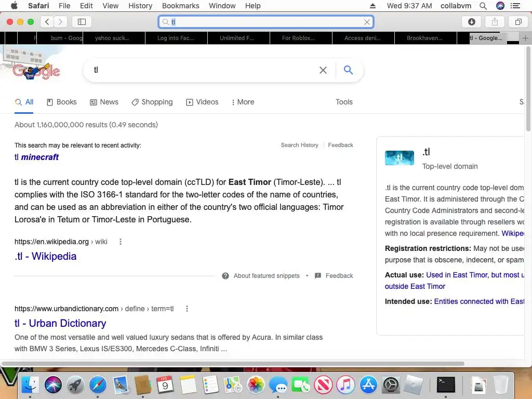Open the Safari share button
This screenshot has height=399, width=532.
(x=495, y=22)
